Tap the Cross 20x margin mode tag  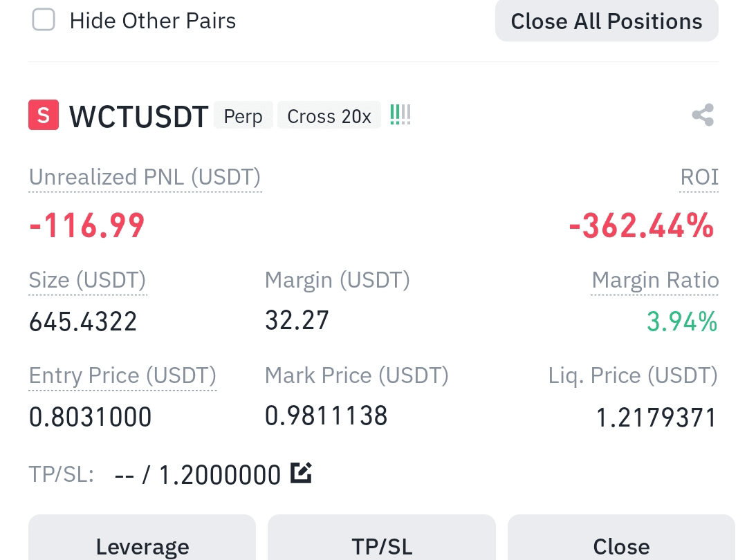click(x=329, y=115)
